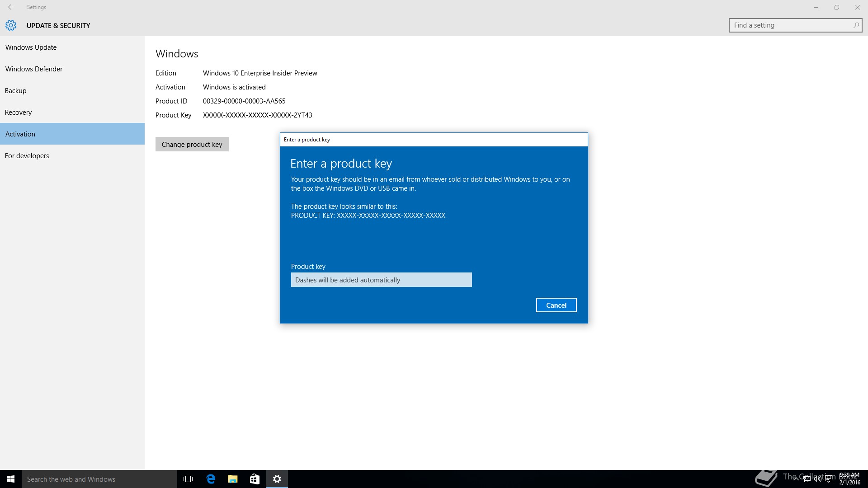Open the Windows Defender section
Screen dimensions: 868x488
pos(72,69)
